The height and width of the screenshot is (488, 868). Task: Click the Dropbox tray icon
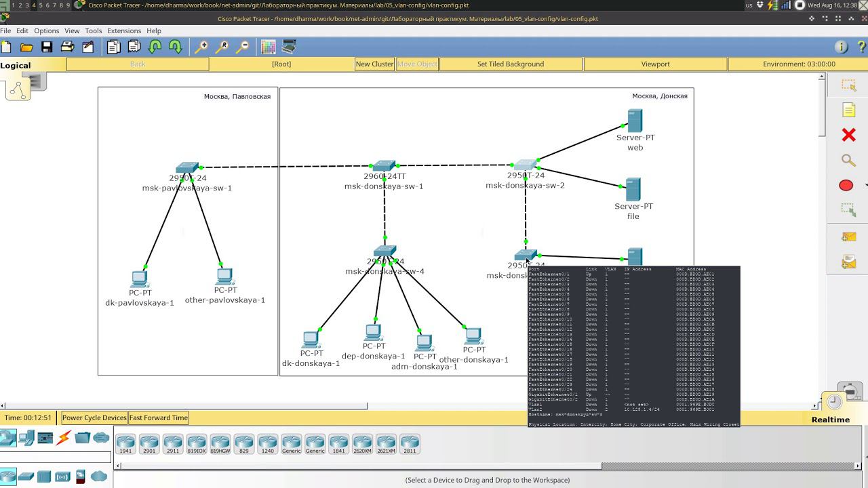tap(760, 5)
